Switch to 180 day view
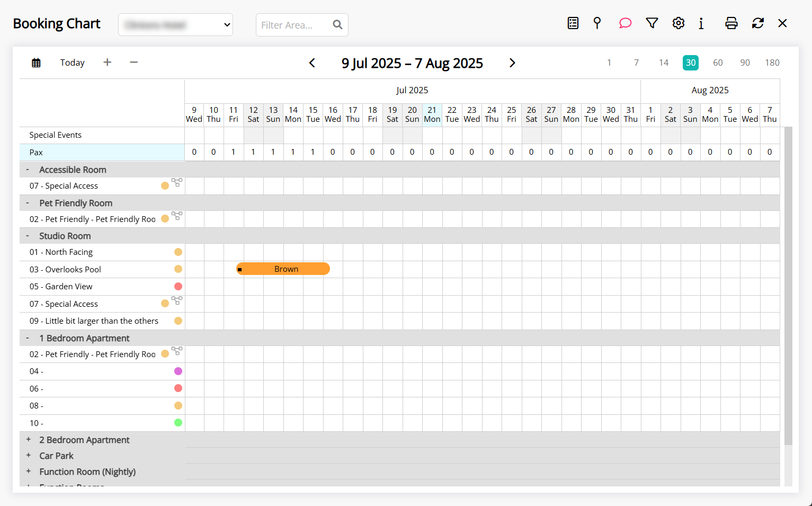This screenshot has height=506, width=812. (772, 63)
